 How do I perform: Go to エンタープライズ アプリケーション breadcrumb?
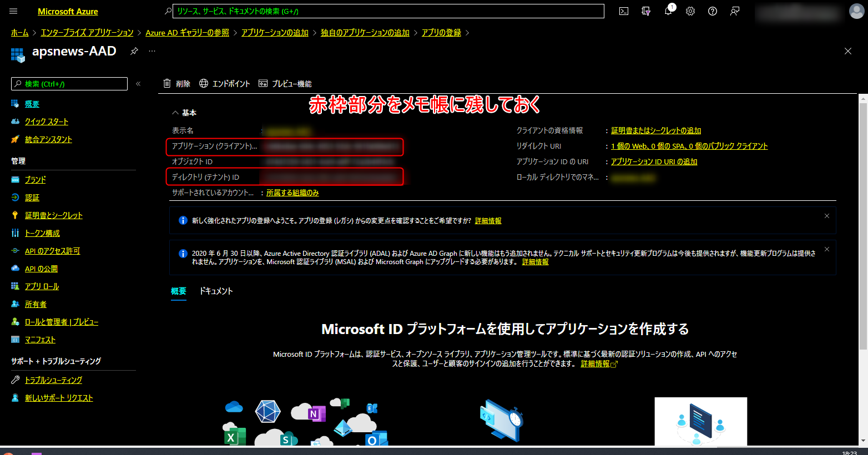pyautogui.click(x=87, y=33)
